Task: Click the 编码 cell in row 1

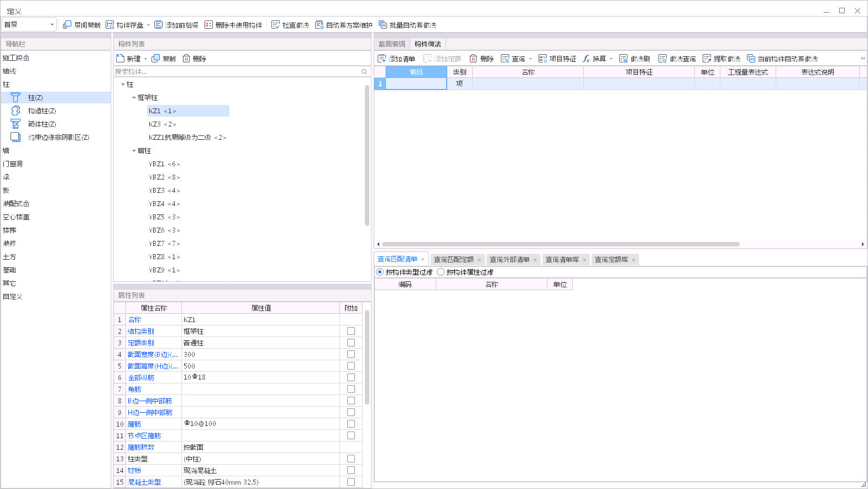Action: click(416, 83)
